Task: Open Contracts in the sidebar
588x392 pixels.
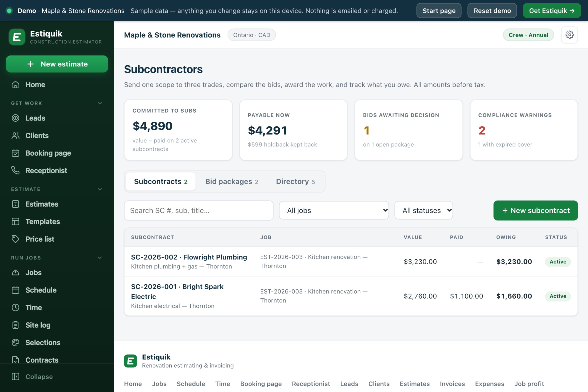Action: click(x=57, y=359)
